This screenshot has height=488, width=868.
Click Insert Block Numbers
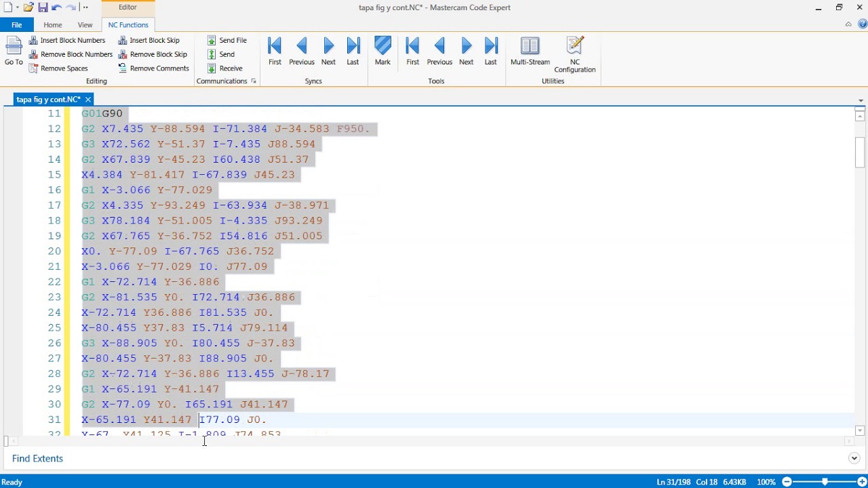tap(67, 40)
